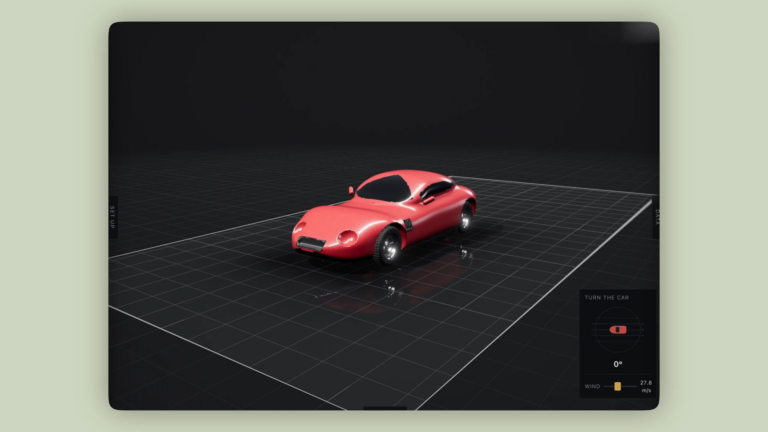The image size is (768, 432).
Task: Click the dark windshield of the car
Action: (x=385, y=189)
